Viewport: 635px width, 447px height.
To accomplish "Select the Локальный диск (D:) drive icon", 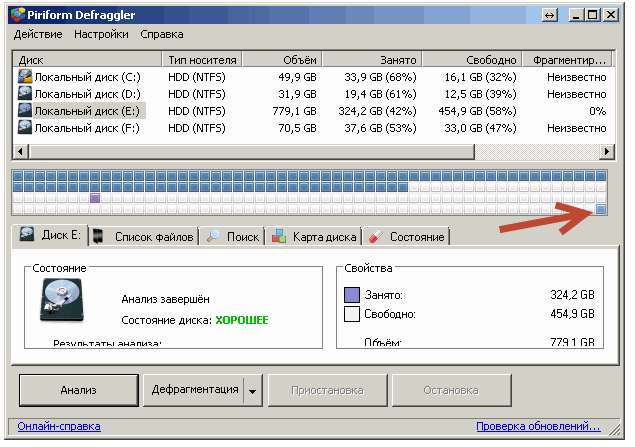I will tap(25, 94).
